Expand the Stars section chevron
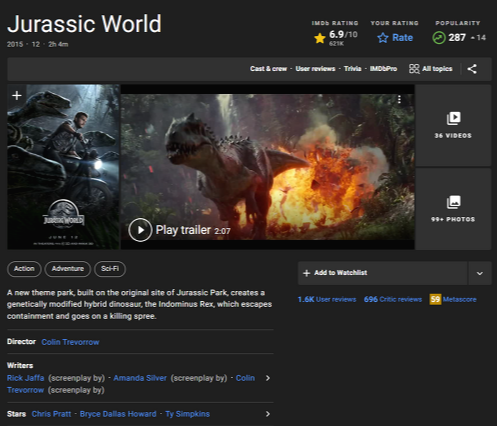This screenshot has height=426, width=497. [x=268, y=414]
